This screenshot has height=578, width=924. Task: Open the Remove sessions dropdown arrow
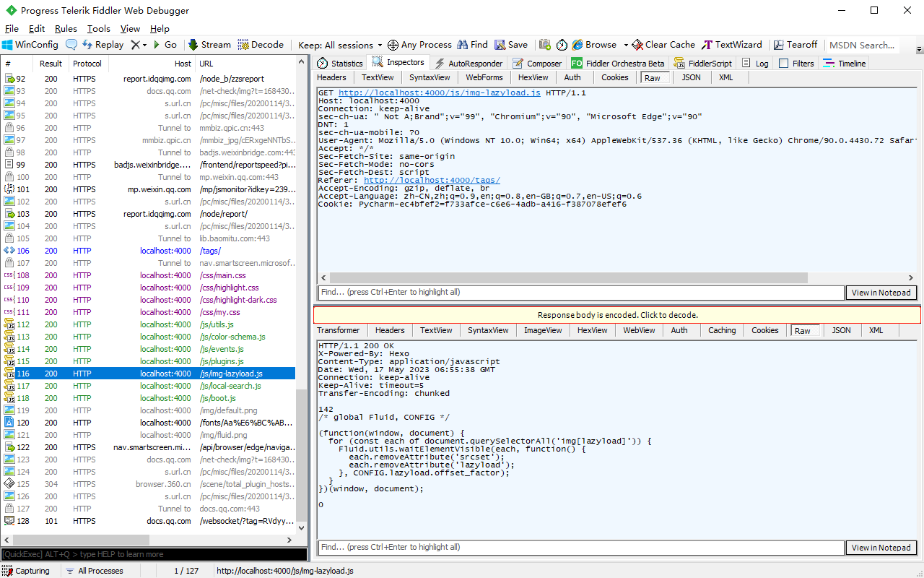pos(144,45)
